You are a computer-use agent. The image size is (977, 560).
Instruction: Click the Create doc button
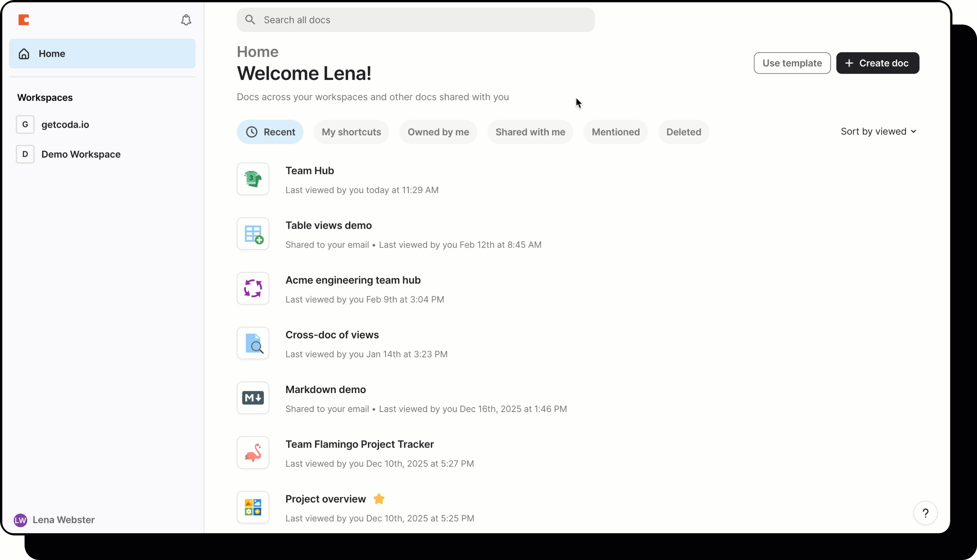tap(878, 63)
